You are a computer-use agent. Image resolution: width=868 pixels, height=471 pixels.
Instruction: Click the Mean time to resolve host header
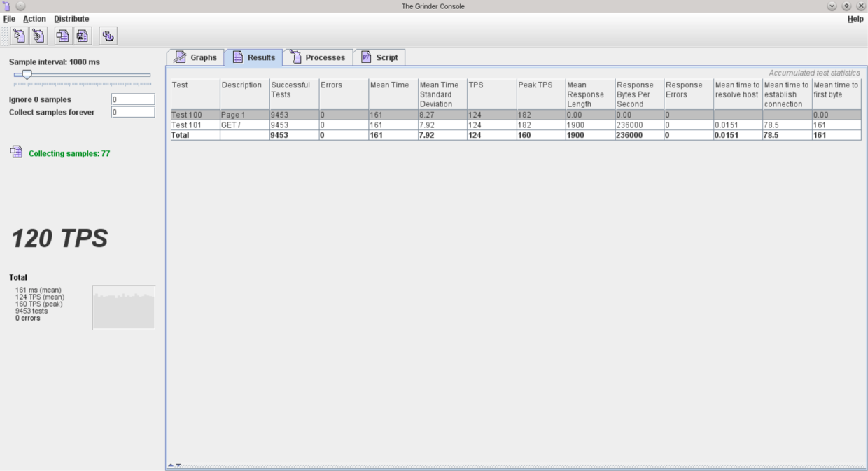coord(738,94)
